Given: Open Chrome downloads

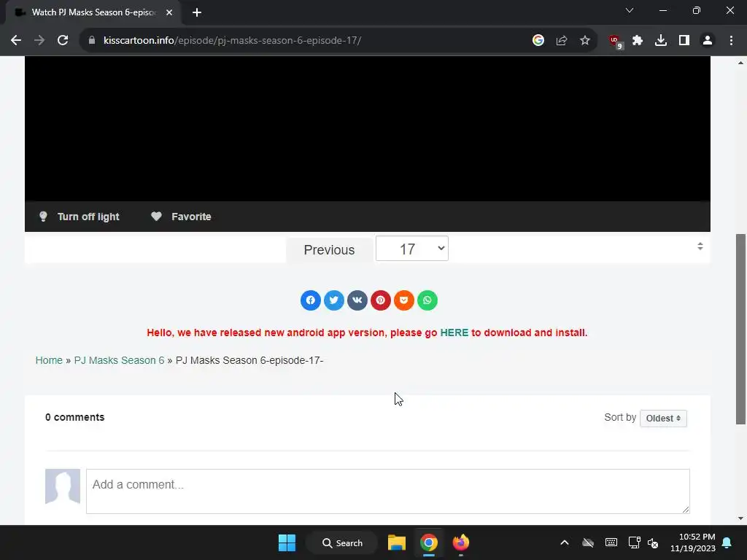Looking at the screenshot, I should click(661, 41).
